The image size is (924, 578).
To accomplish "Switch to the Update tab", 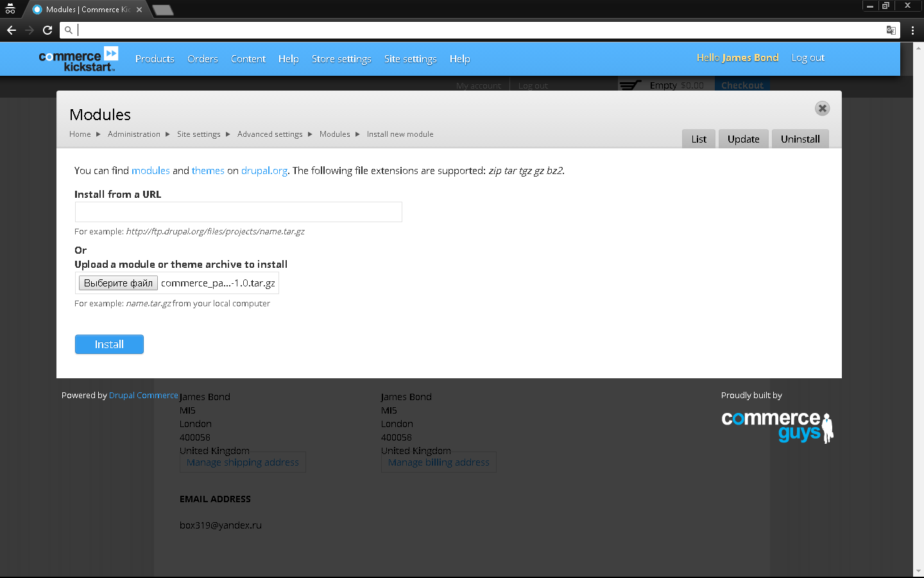I will (x=743, y=139).
